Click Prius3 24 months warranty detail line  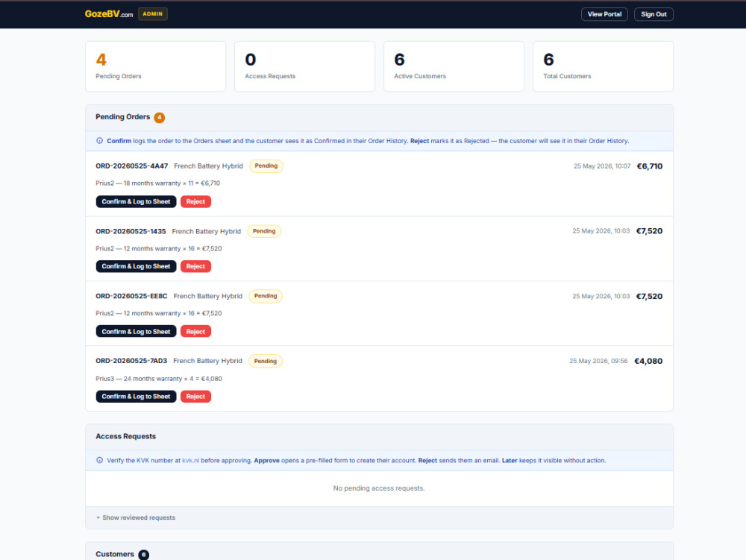159,378
